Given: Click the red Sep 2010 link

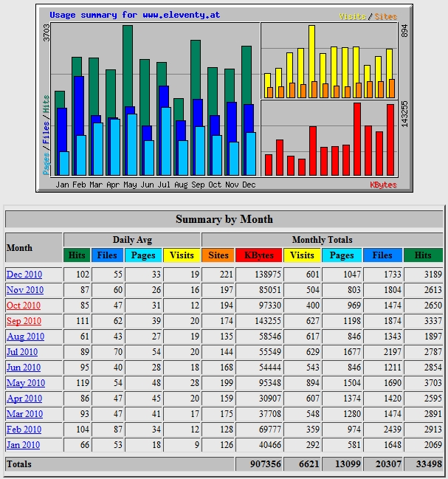Looking at the screenshot, I should [x=24, y=321].
